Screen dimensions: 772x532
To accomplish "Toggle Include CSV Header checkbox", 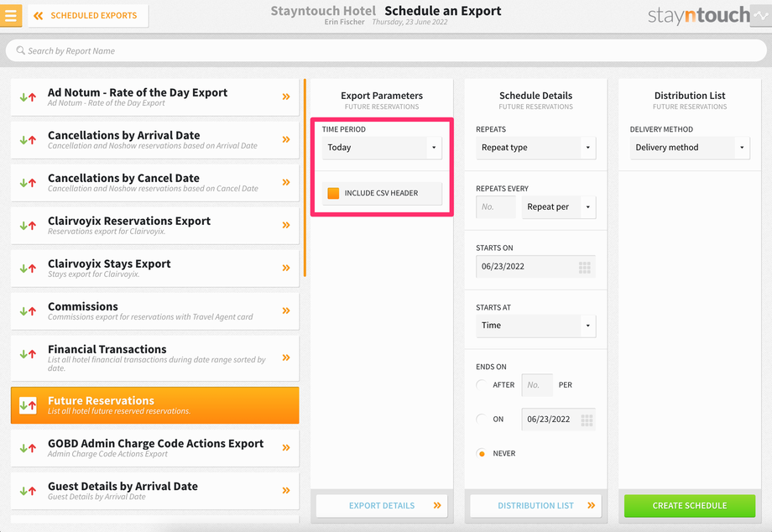I will [x=333, y=193].
